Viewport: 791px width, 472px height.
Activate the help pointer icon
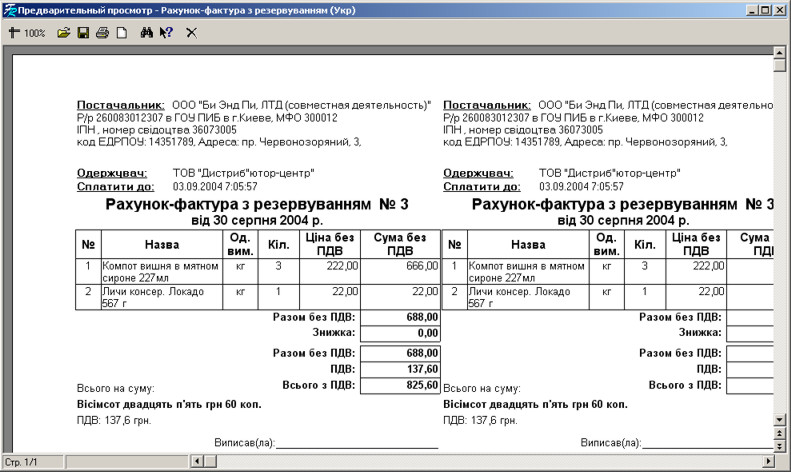point(166,33)
